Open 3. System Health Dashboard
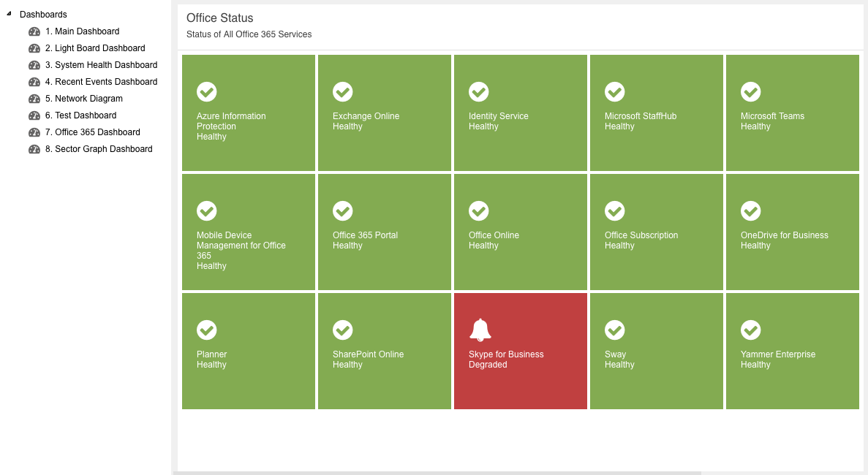The width and height of the screenshot is (868, 475). click(102, 65)
